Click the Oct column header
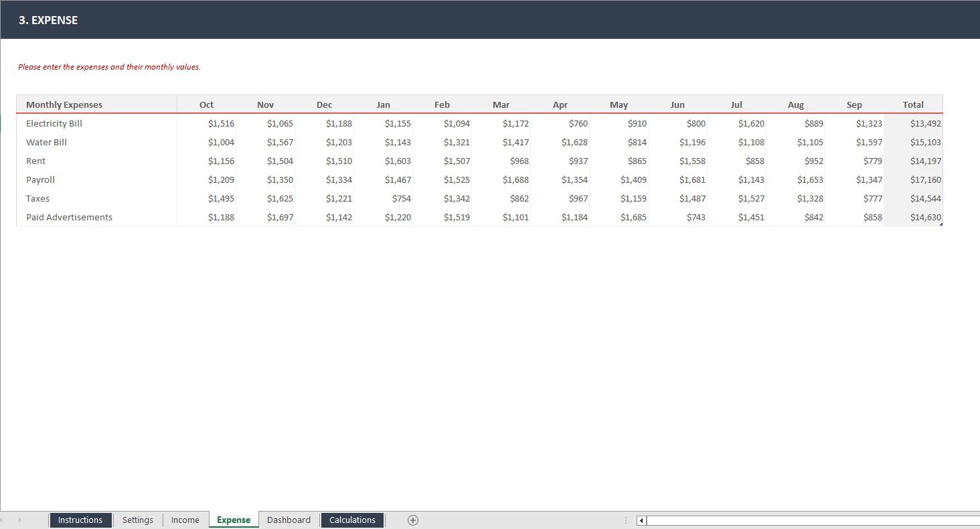Image resolution: width=980 pixels, height=529 pixels. (x=207, y=104)
